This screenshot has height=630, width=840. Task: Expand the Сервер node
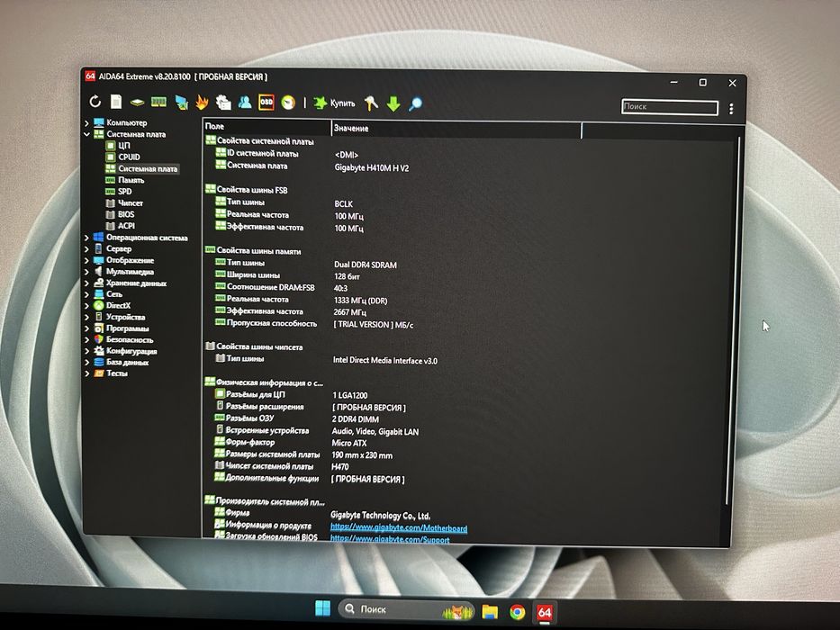point(86,248)
